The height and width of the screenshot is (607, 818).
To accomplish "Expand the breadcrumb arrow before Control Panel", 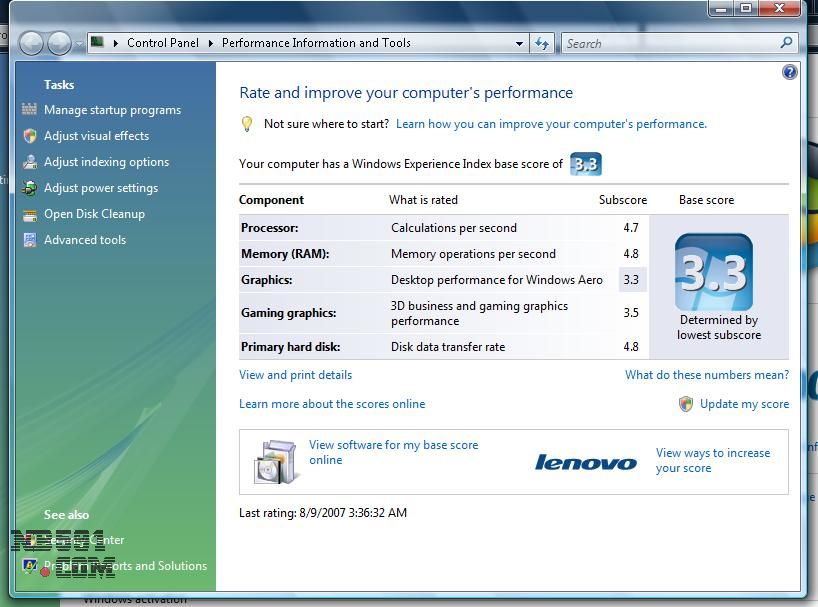I will point(116,43).
